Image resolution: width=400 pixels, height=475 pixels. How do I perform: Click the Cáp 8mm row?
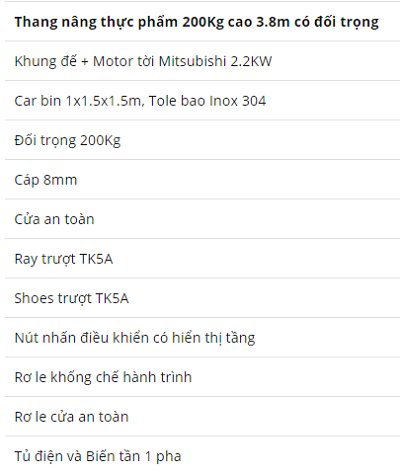[x=202, y=179]
